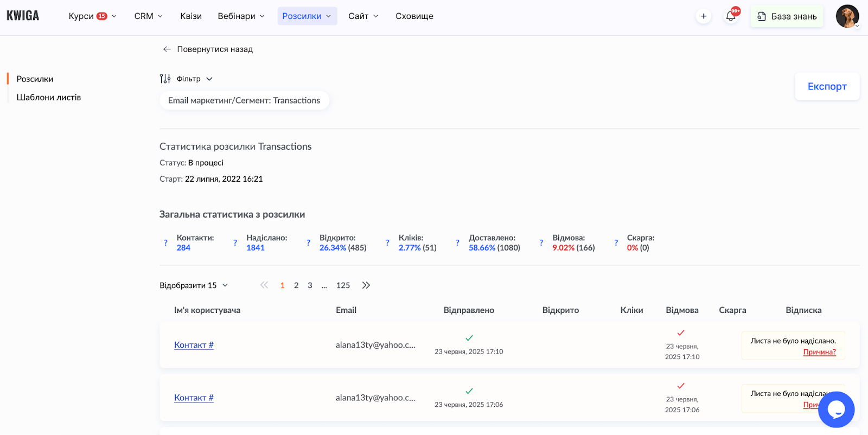Open База знань knowledge base
Screen dimensions: 868x435
pos(787,16)
